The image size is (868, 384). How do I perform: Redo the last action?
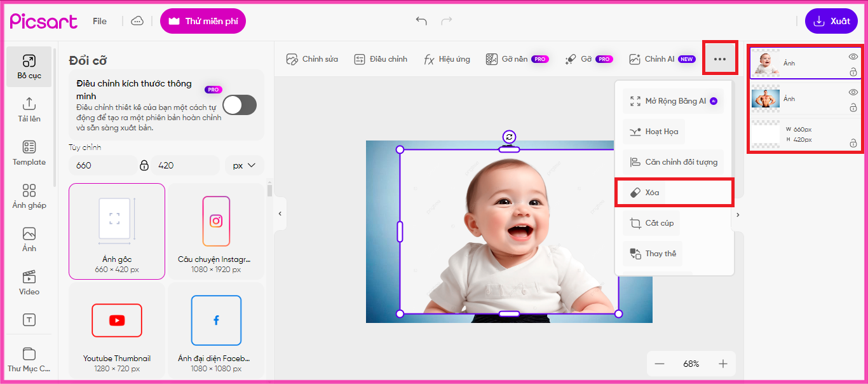point(447,21)
